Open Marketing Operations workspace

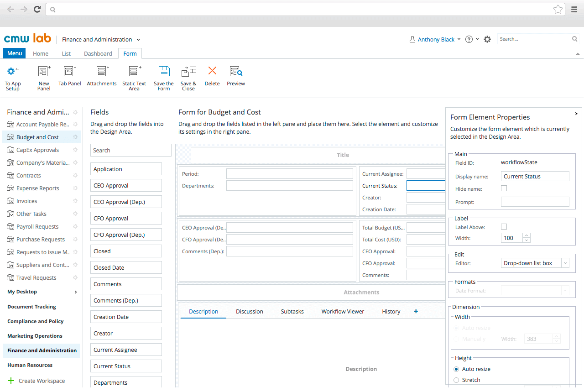(35, 336)
